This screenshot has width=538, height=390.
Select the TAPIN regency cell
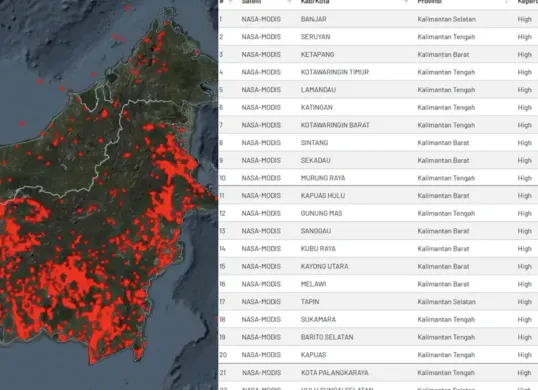pyautogui.click(x=310, y=302)
